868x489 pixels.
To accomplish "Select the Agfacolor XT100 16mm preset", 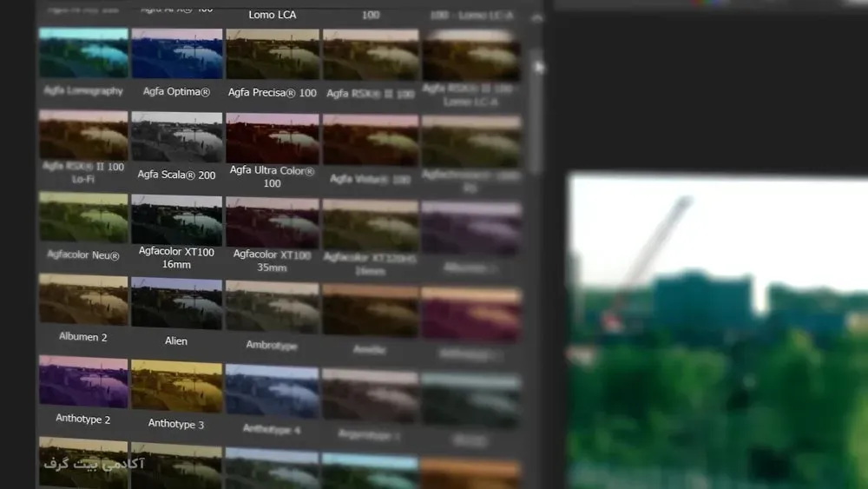I will pyautogui.click(x=176, y=220).
